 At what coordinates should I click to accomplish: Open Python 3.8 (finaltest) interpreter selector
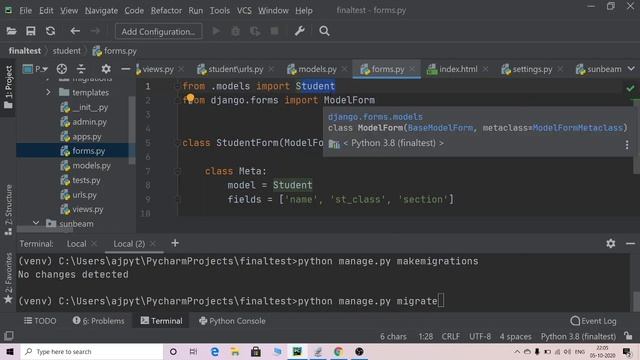tap(578, 336)
